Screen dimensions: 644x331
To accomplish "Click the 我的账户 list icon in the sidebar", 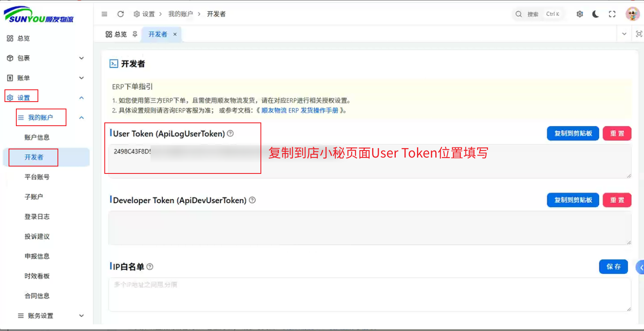I will (x=21, y=118).
